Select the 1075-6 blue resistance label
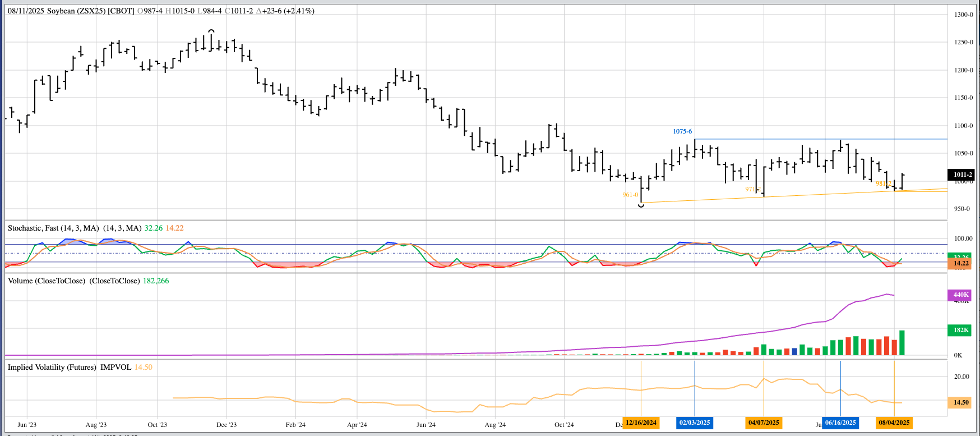 682,131
